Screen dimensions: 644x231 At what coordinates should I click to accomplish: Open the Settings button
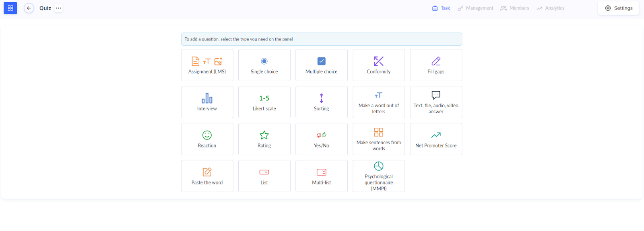[619, 8]
